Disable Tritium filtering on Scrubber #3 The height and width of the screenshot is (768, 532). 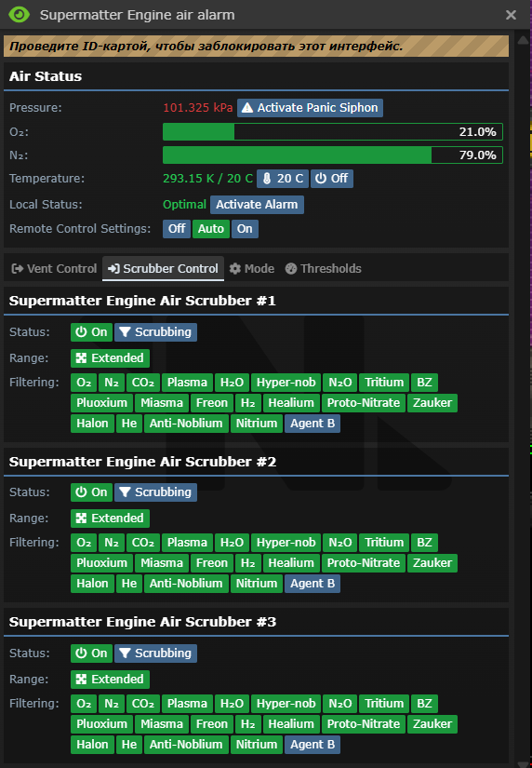[384, 704]
